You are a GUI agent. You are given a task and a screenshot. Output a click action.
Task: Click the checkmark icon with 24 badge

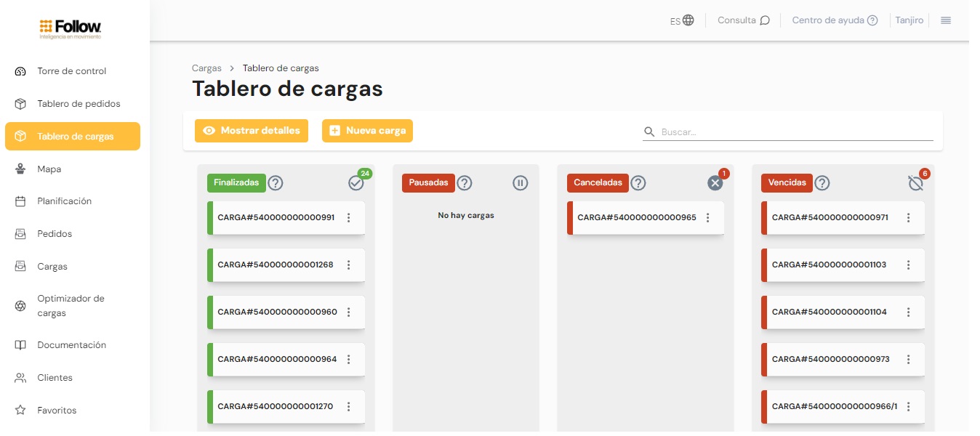click(x=356, y=183)
